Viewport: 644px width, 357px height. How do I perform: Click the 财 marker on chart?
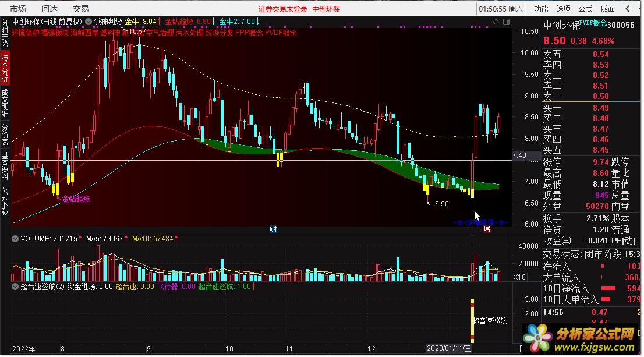273,229
